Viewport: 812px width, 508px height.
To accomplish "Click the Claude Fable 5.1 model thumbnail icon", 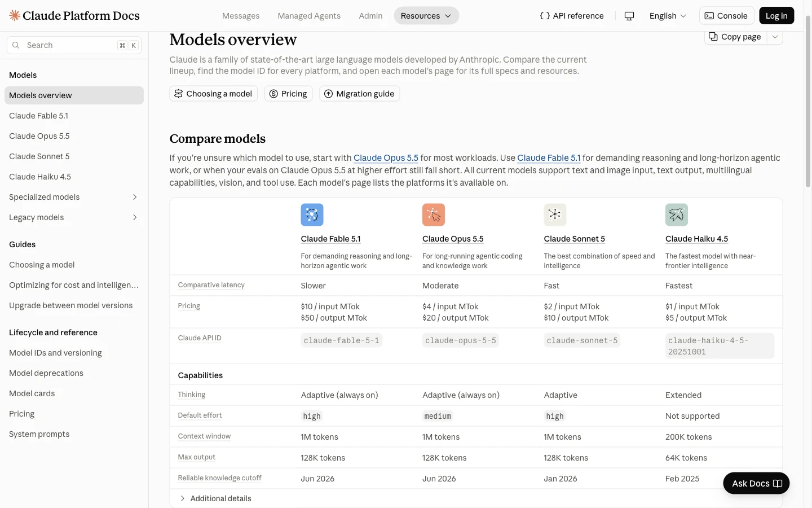I will [x=312, y=215].
